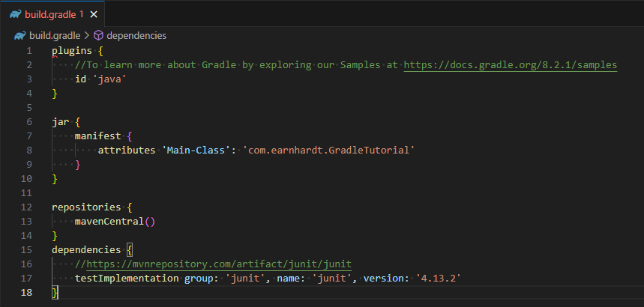Select the build.gradle tab title
This screenshot has width=644, height=307.
click(x=50, y=14)
